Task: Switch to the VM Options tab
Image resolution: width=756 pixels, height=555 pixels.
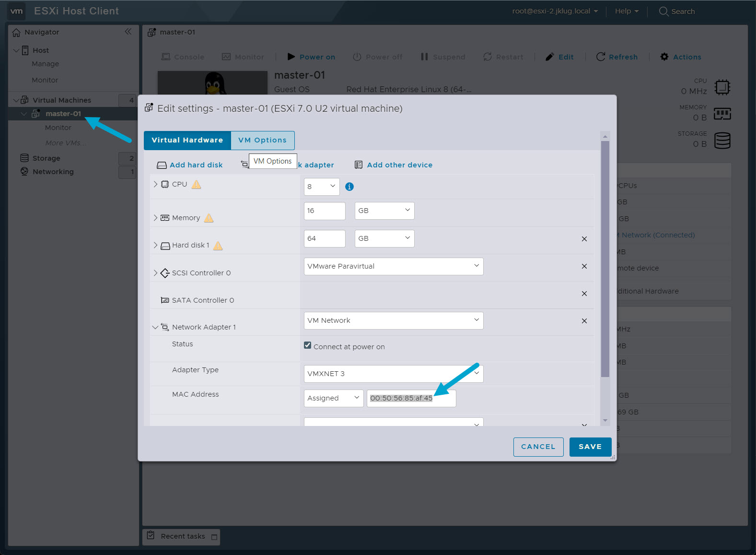Action: click(x=262, y=140)
